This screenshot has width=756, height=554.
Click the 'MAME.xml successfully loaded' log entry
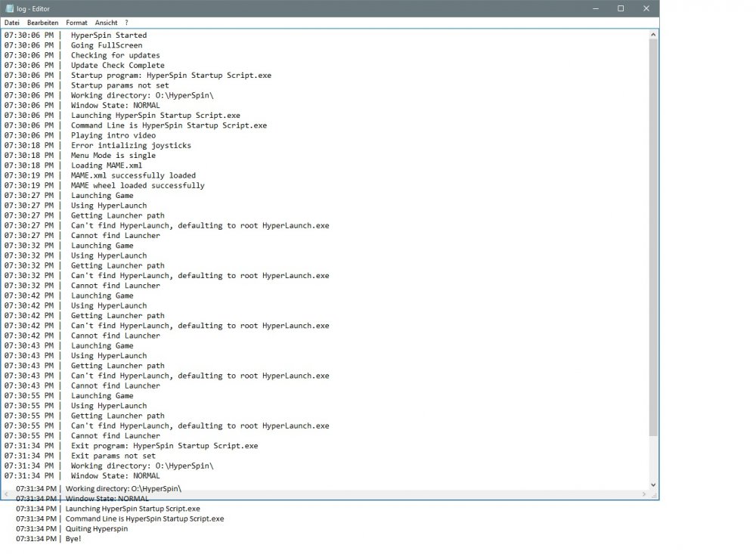(x=133, y=175)
